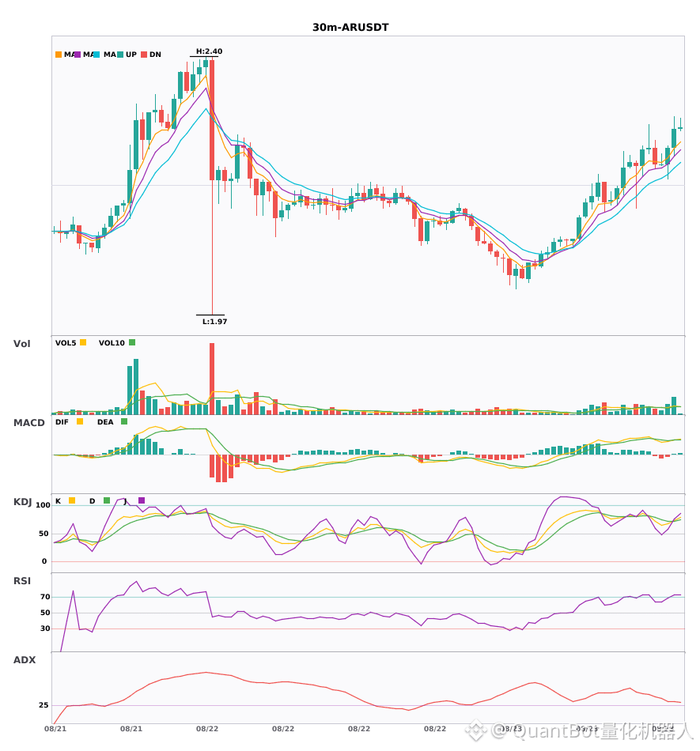The height and width of the screenshot is (751, 700).
Task: Click the KDJ axis value 100
Action: click(x=43, y=505)
